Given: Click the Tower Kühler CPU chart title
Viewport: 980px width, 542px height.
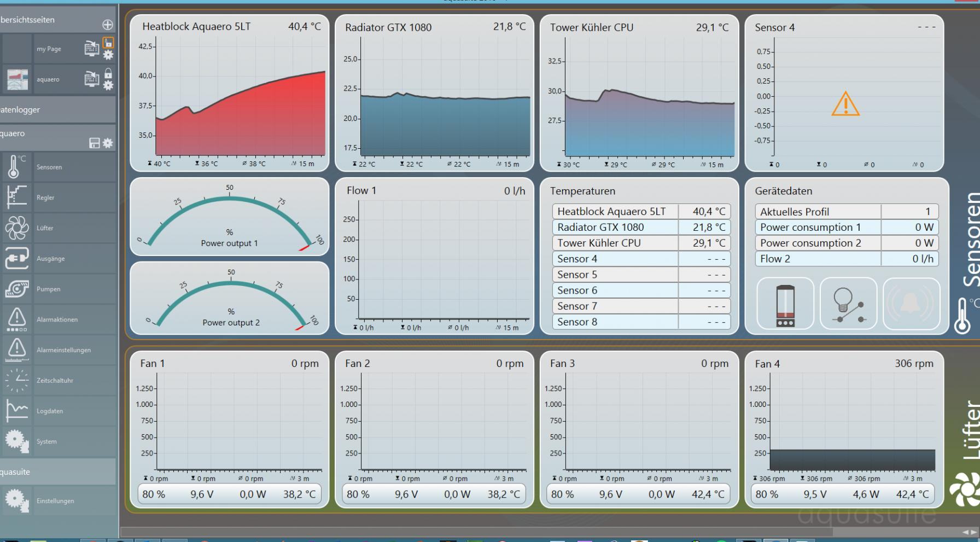Looking at the screenshot, I should pyautogui.click(x=592, y=27).
